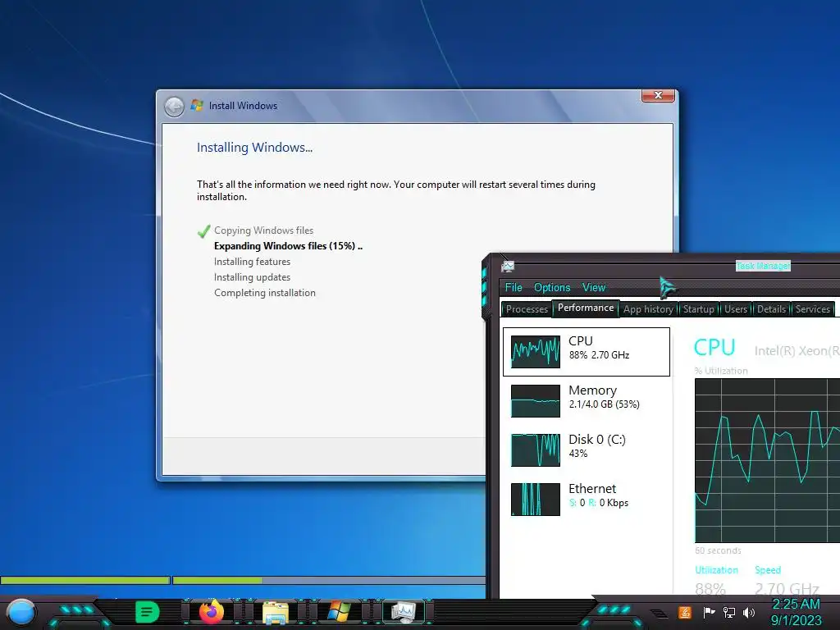The image size is (840, 630).
Task: Select the Disk 0 (C:) mini graph
Action: coord(535,450)
